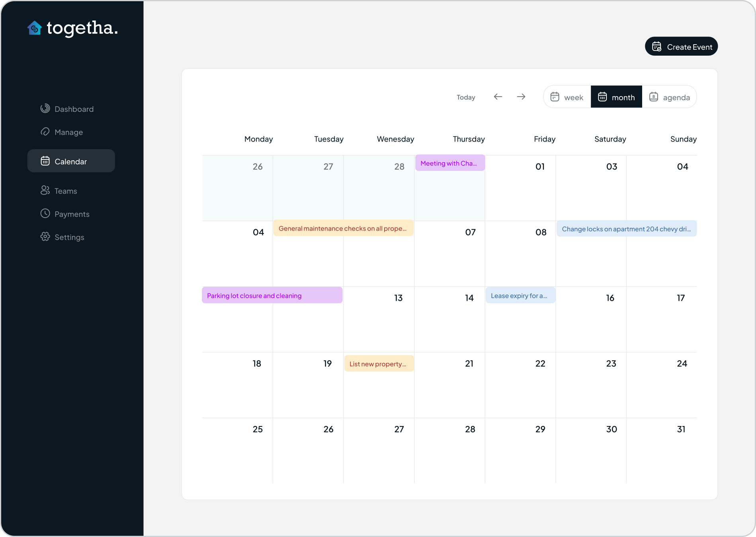
Task: Switch to the week view tab
Action: tap(567, 97)
